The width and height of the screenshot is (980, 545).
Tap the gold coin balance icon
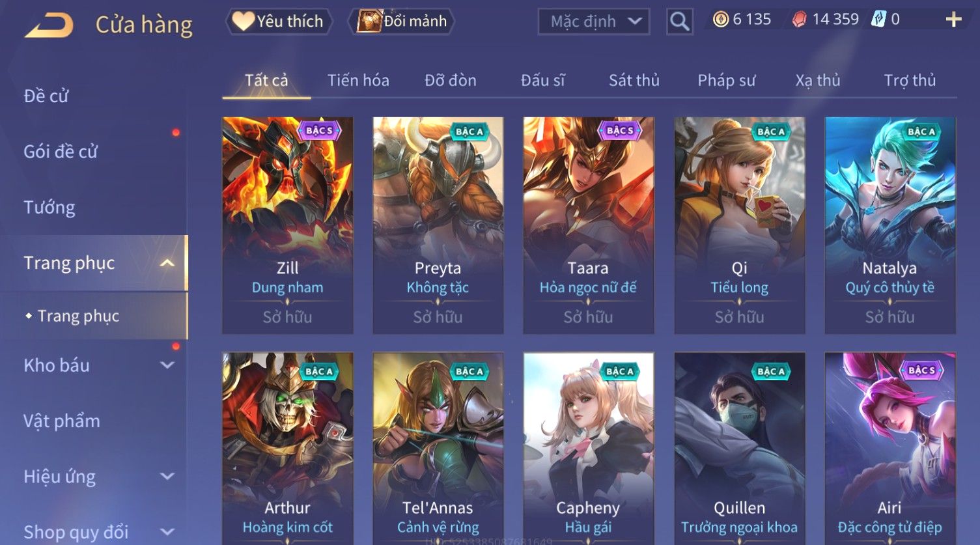click(x=720, y=20)
